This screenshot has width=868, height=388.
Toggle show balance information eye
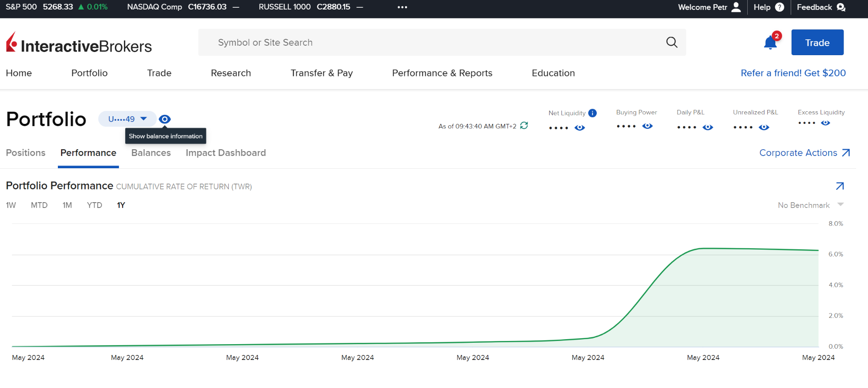(x=165, y=119)
